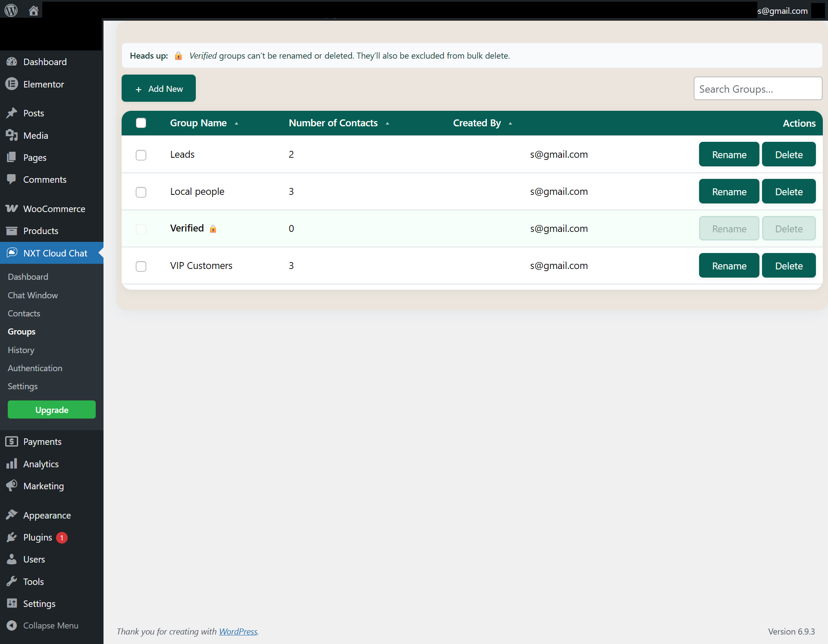The image size is (828, 644).
Task: Navigate to the History submenu entry
Action: click(21, 350)
